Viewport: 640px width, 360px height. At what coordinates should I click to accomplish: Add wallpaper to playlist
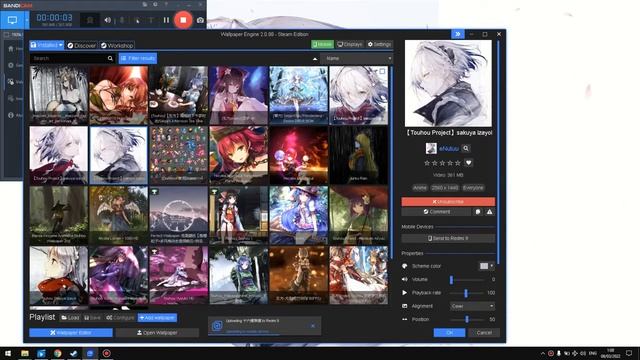tap(157, 318)
